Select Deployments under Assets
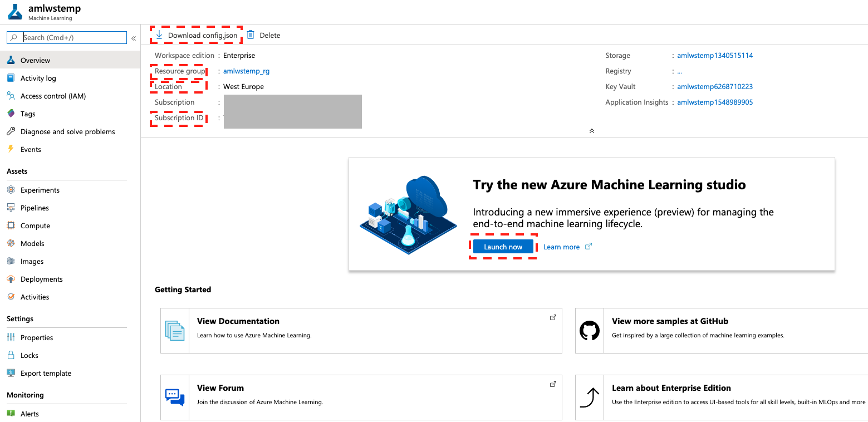This screenshot has height=422, width=868. click(x=70, y=279)
